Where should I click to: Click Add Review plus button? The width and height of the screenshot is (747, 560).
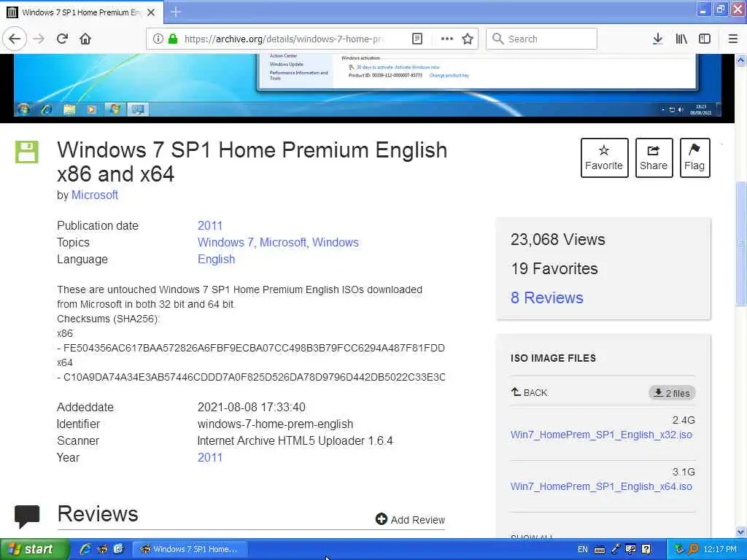(x=410, y=519)
